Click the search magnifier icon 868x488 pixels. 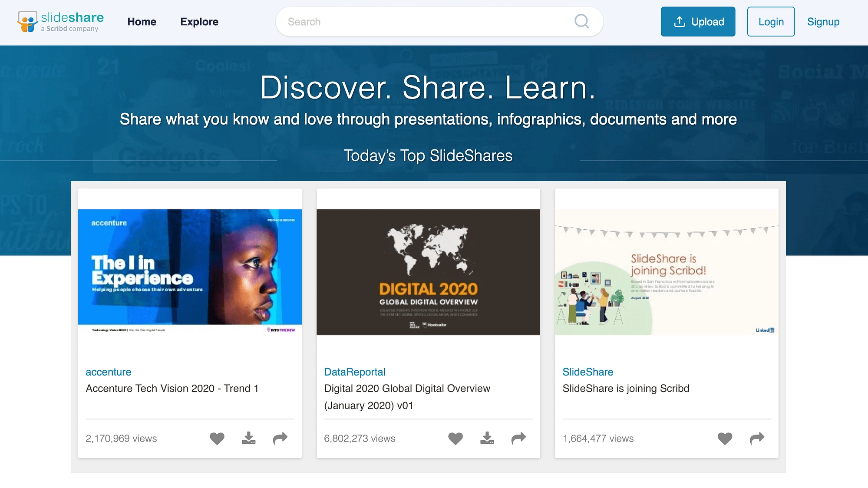coord(581,21)
